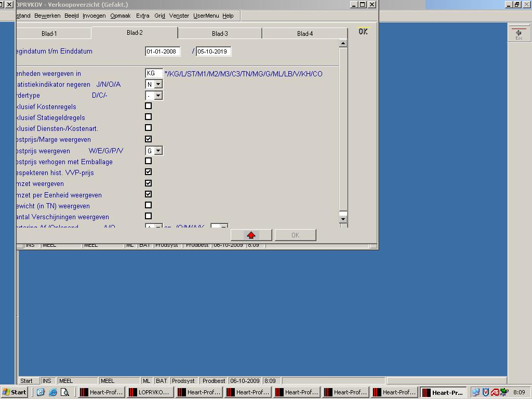Screen dimensions: 532x399
Task: Open the Help menu
Action: (x=228, y=16)
